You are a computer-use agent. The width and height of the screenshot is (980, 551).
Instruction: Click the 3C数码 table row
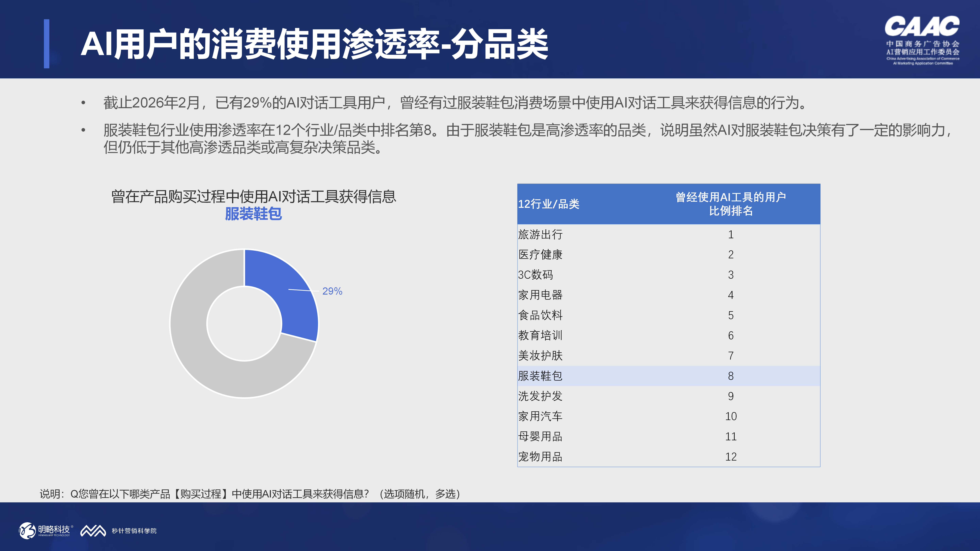668,274
